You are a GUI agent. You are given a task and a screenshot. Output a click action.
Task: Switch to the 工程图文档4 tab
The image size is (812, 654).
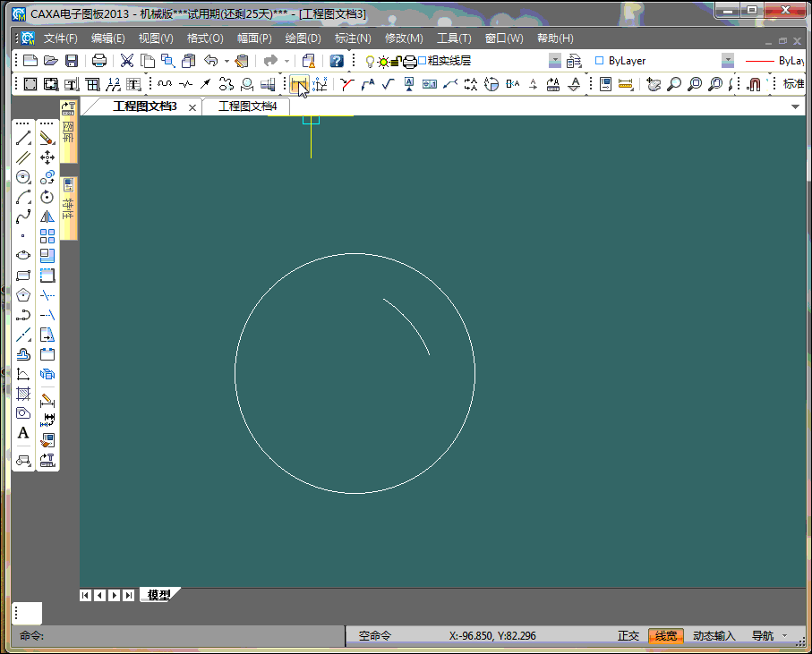pyautogui.click(x=247, y=106)
